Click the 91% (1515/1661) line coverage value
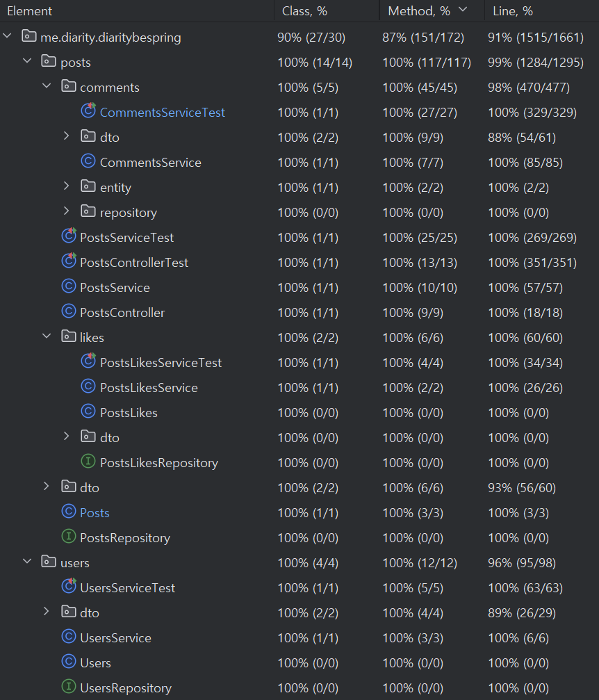599x700 pixels. pos(536,38)
